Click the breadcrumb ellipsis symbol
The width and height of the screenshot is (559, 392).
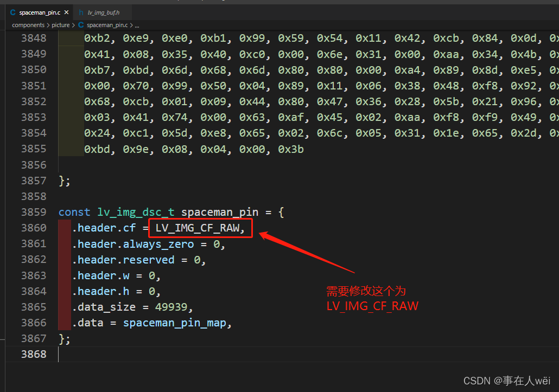point(137,25)
